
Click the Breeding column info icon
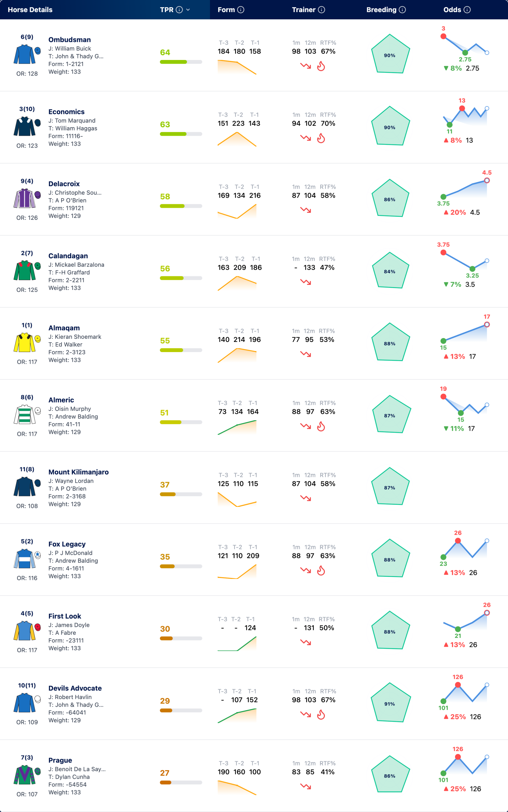click(x=402, y=10)
